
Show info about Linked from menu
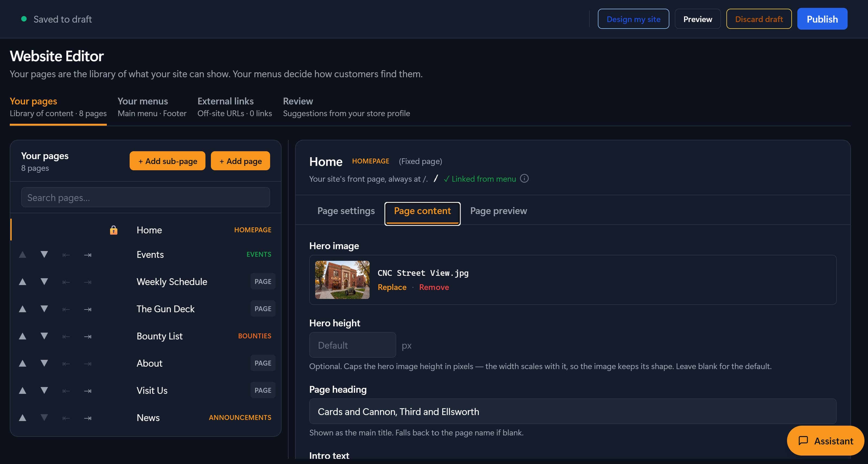(524, 178)
